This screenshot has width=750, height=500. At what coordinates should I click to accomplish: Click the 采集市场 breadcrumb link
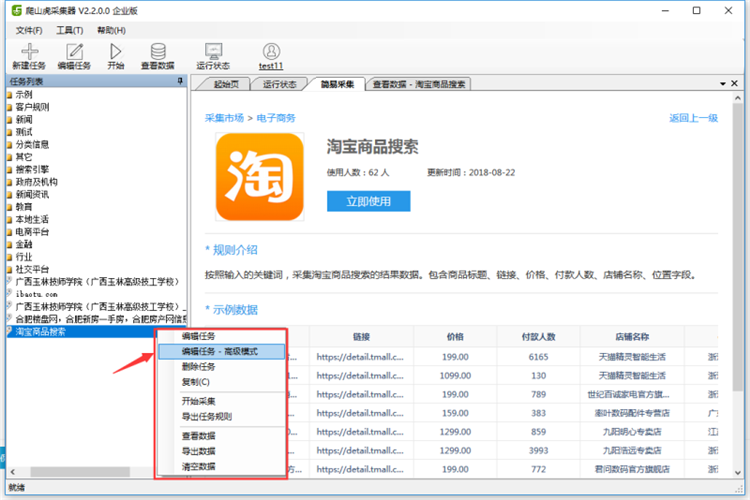(x=224, y=118)
